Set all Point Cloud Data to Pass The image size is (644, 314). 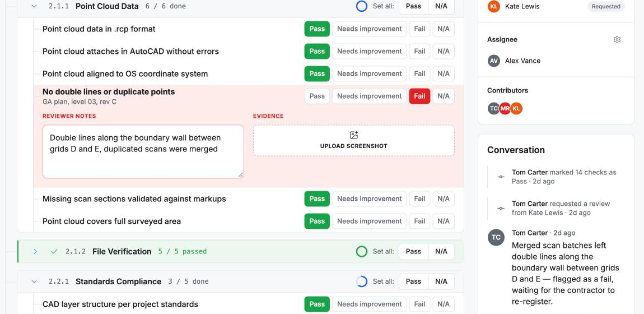413,6
